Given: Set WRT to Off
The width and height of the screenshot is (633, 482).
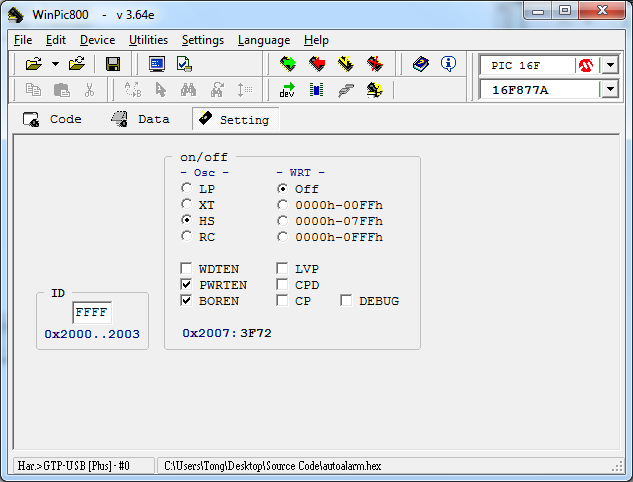Looking at the screenshot, I should [283, 189].
